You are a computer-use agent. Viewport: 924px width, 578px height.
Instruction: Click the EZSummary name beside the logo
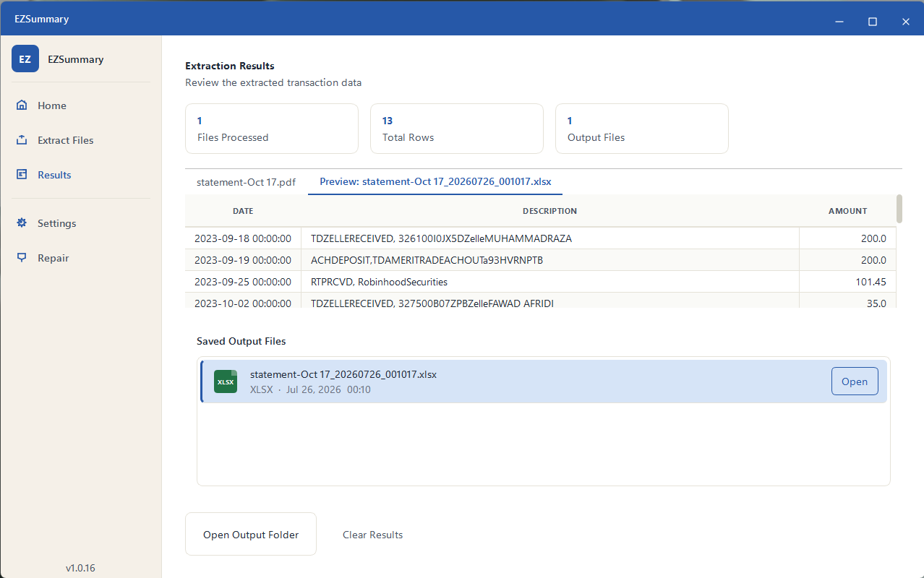click(76, 59)
